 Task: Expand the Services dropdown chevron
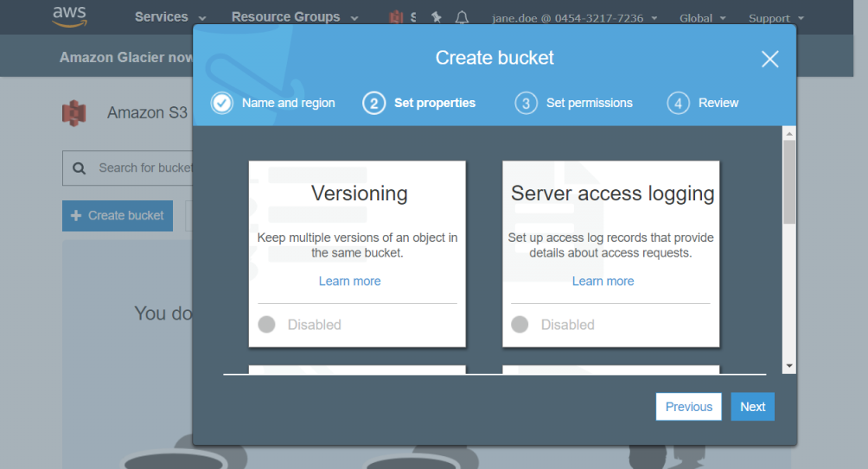[202, 18]
